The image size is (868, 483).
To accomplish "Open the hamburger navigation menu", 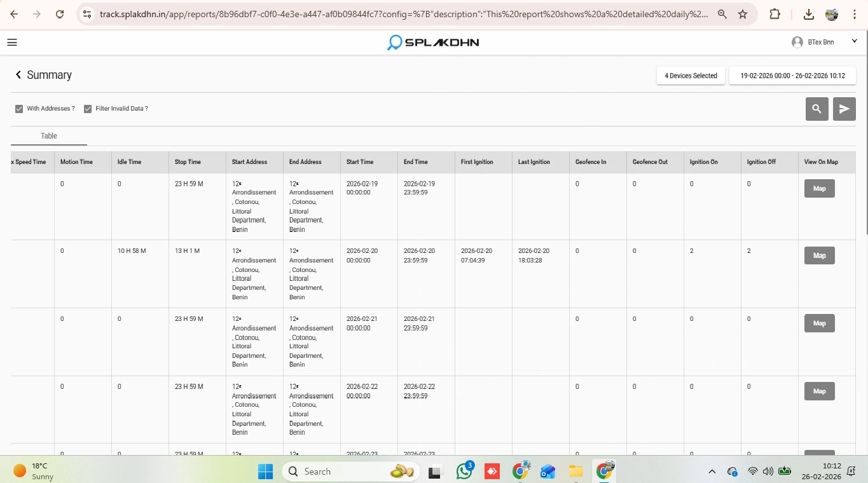I will click(12, 43).
